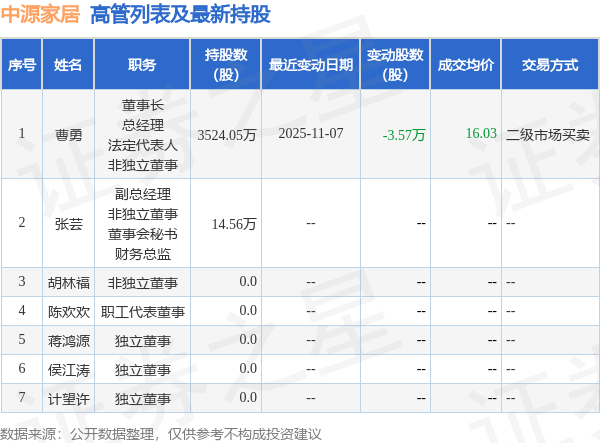
Task: Click the 财务总监 position text
Action: click(x=143, y=254)
